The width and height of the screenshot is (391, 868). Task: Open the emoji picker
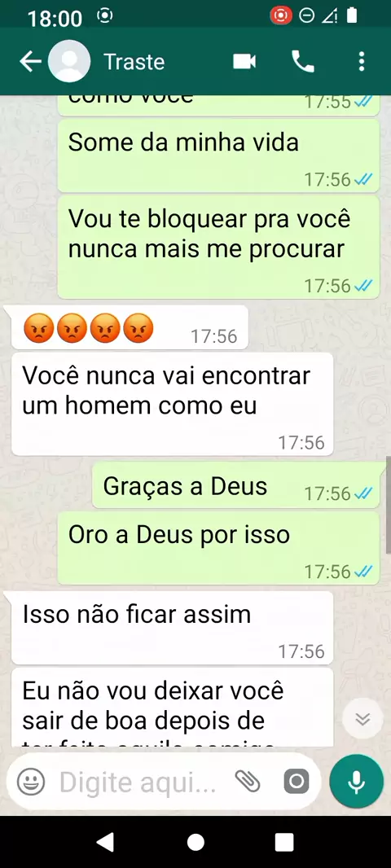click(x=31, y=781)
